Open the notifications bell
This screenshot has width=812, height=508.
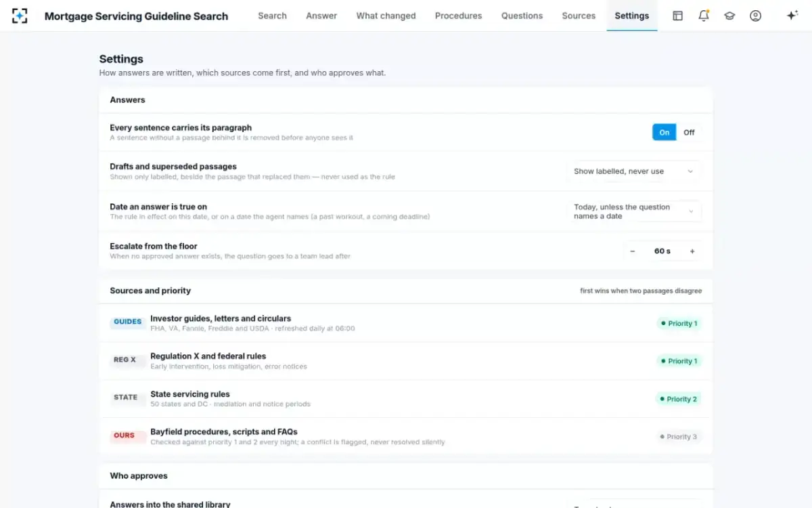click(x=704, y=16)
